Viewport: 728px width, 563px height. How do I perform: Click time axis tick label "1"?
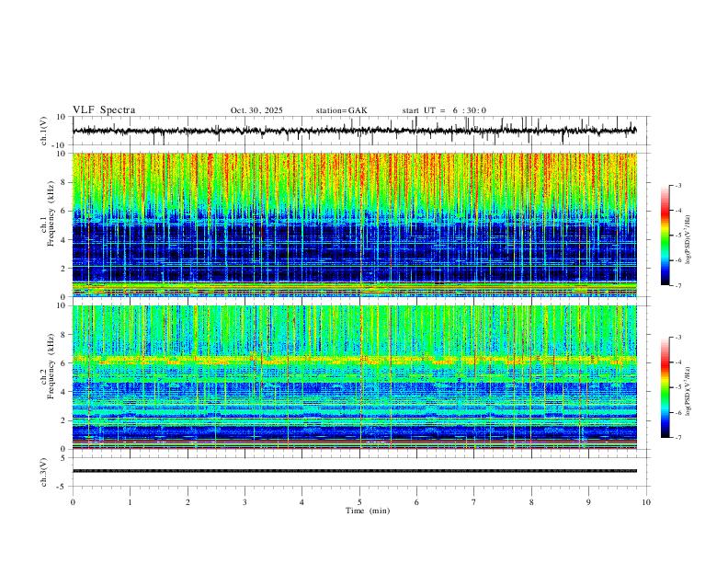coord(130,502)
